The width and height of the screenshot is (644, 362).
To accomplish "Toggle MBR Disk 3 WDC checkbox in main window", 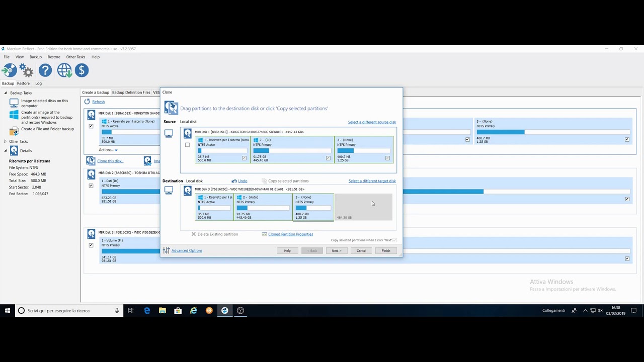I will click(91, 245).
